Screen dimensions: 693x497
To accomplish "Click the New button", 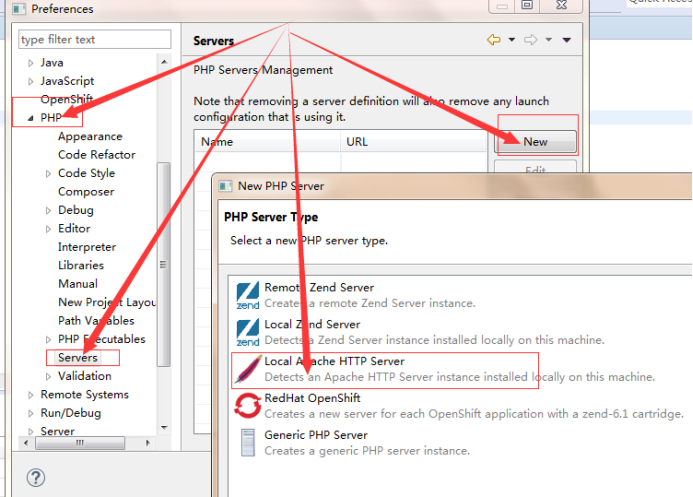I will click(535, 142).
